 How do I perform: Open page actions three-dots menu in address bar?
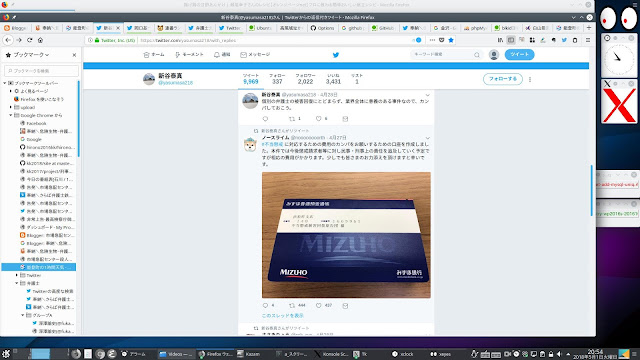[432, 40]
